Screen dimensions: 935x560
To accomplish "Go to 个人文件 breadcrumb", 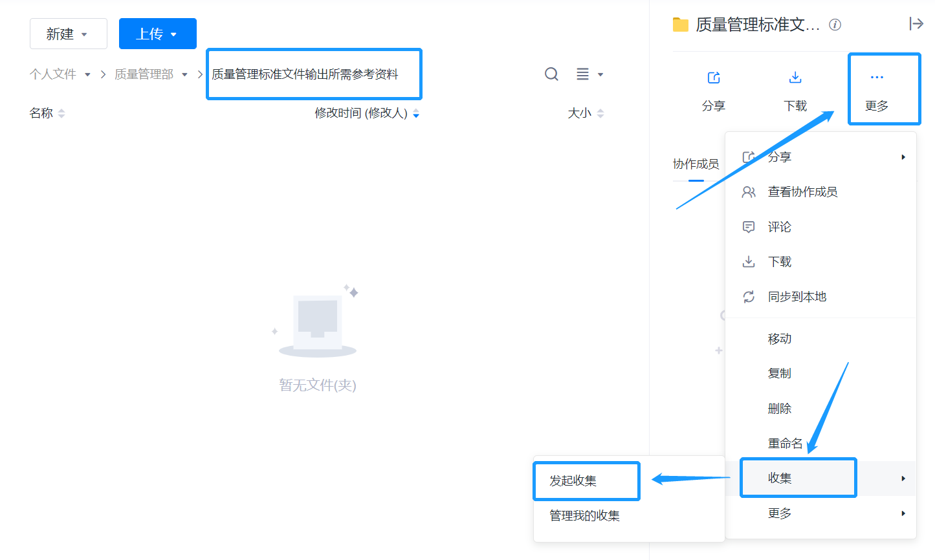I will (x=53, y=74).
